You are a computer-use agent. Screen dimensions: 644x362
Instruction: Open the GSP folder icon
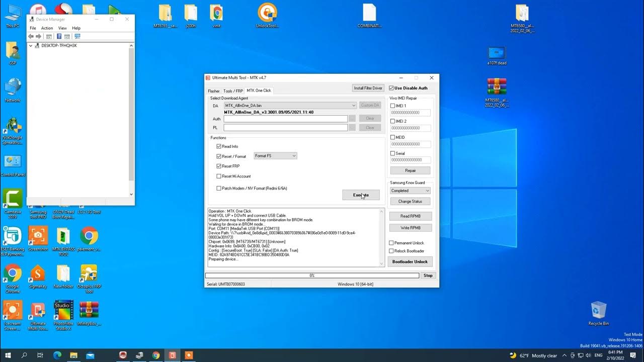coord(13,53)
